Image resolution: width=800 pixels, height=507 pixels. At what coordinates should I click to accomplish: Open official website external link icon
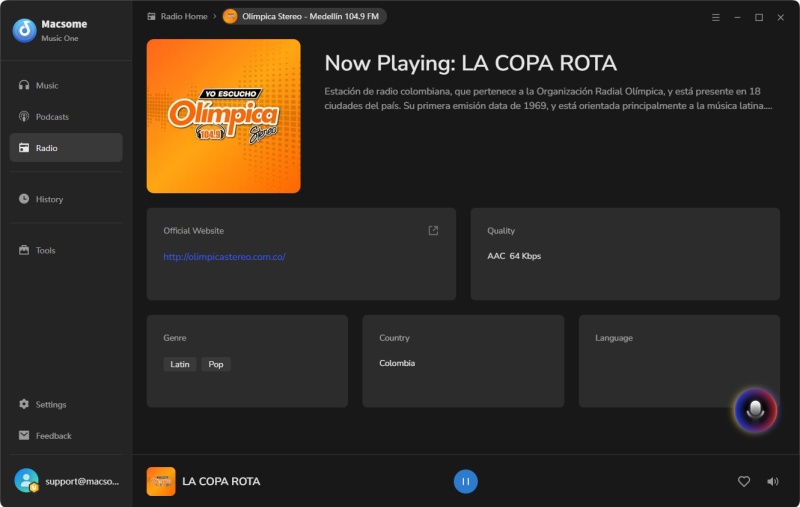point(433,231)
